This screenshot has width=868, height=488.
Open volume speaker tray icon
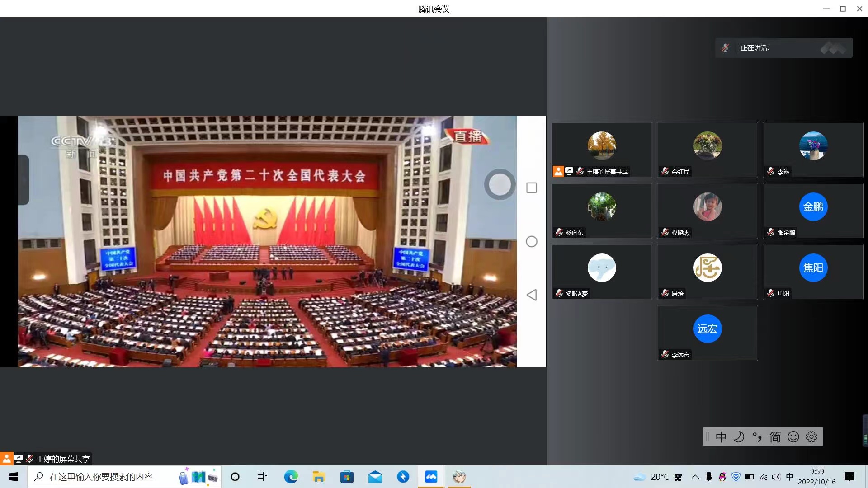pyautogui.click(x=776, y=477)
